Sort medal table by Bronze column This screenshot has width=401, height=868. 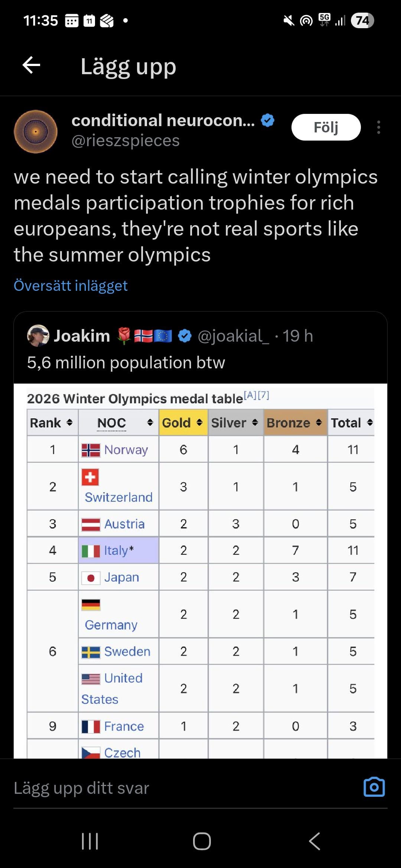319,423
